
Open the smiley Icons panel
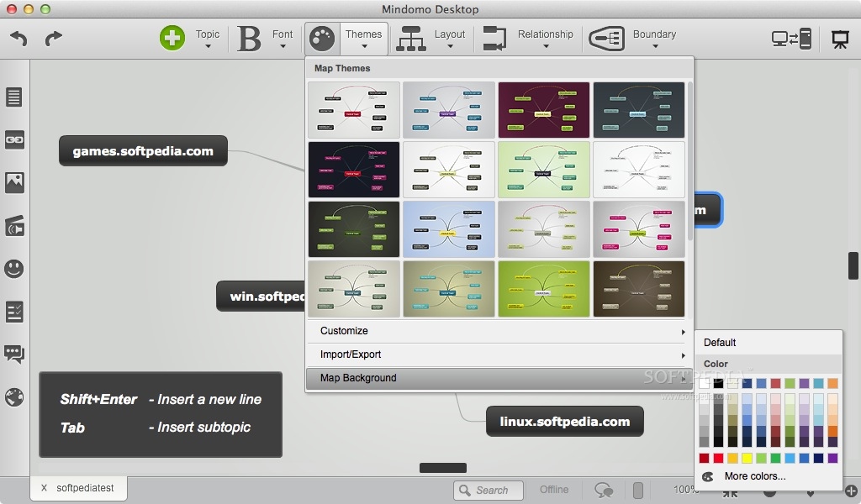(13, 269)
